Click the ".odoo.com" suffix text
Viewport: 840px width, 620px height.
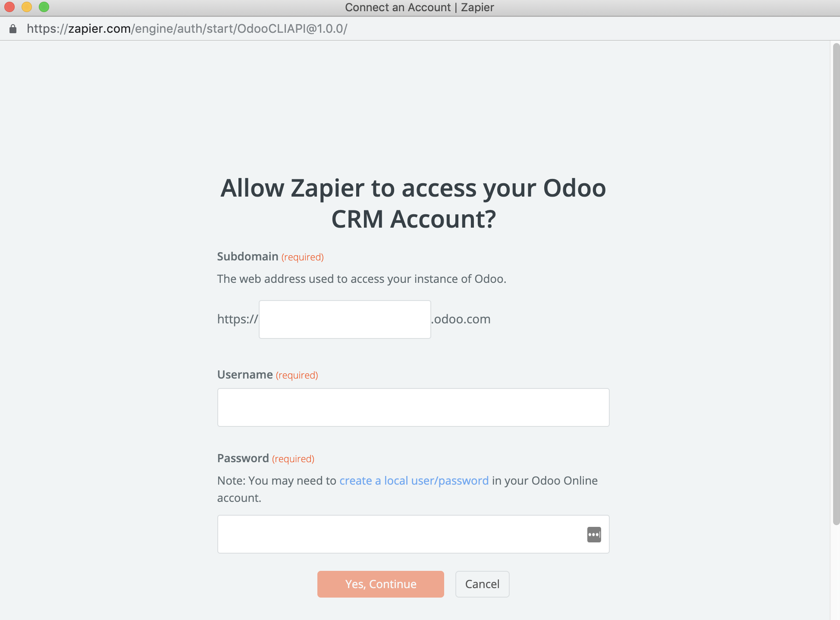(461, 319)
